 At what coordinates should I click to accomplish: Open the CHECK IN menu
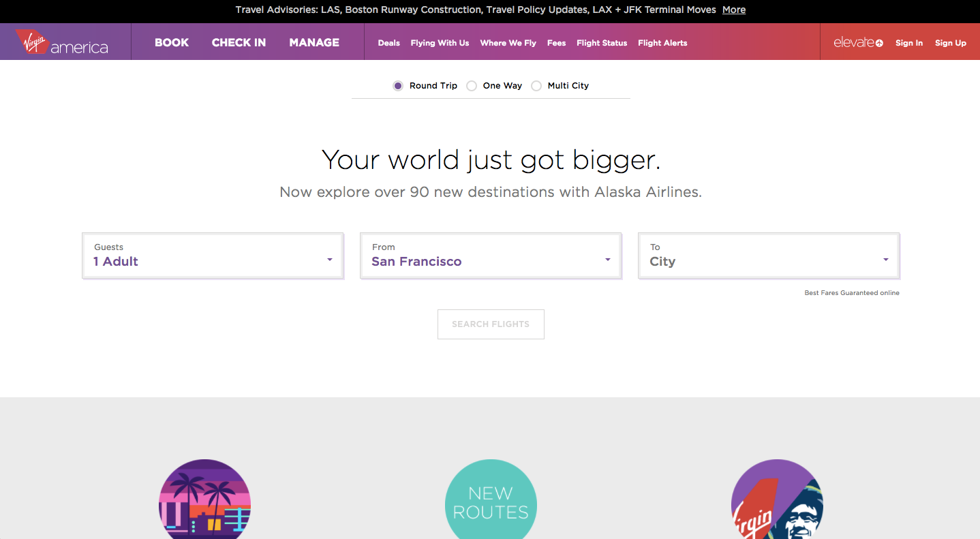click(239, 42)
